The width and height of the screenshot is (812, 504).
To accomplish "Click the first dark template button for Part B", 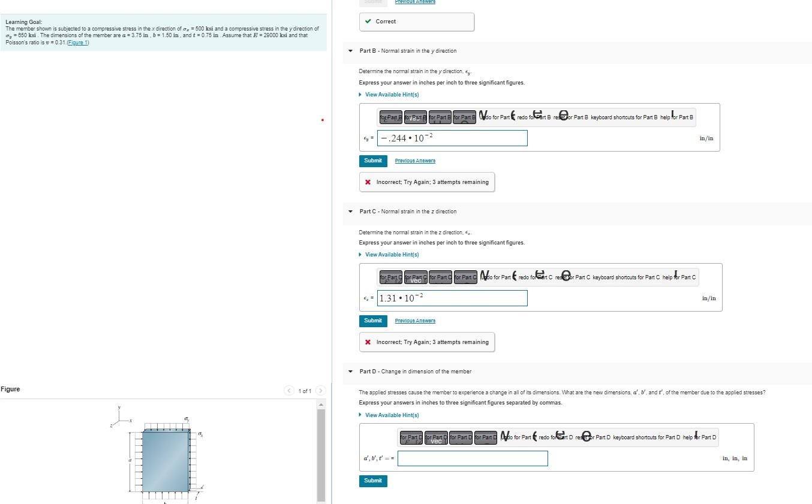I will [x=391, y=117].
